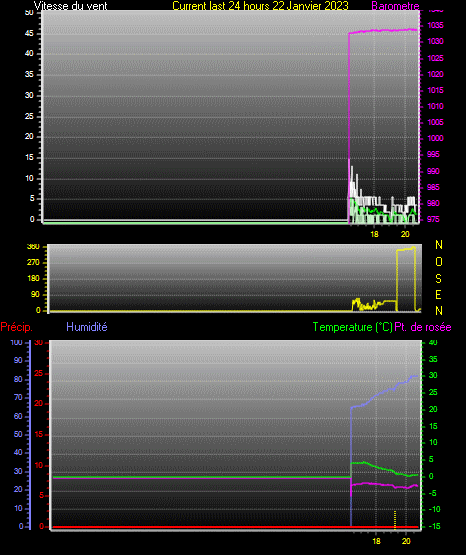Click the 'S' south direction label
The width and height of the screenshot is (466, 555).
coord(438,279)
